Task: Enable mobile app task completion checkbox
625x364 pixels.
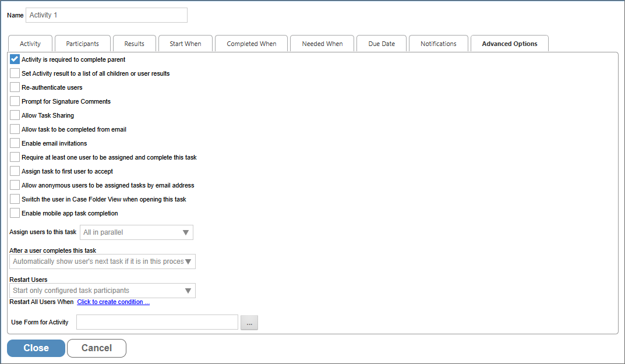Action: point(15,213)
